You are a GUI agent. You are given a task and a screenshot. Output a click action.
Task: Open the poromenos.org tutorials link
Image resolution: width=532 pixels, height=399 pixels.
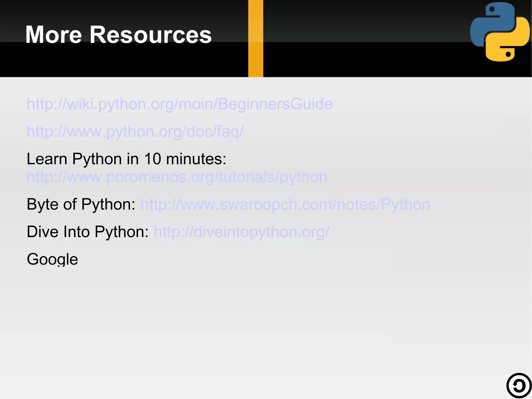pos(177,177)
